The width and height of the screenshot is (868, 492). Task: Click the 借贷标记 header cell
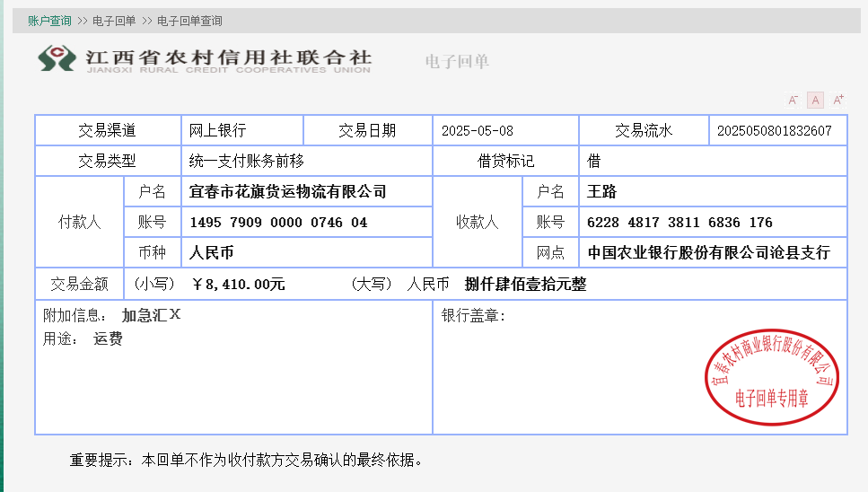[x=505, y=161]
